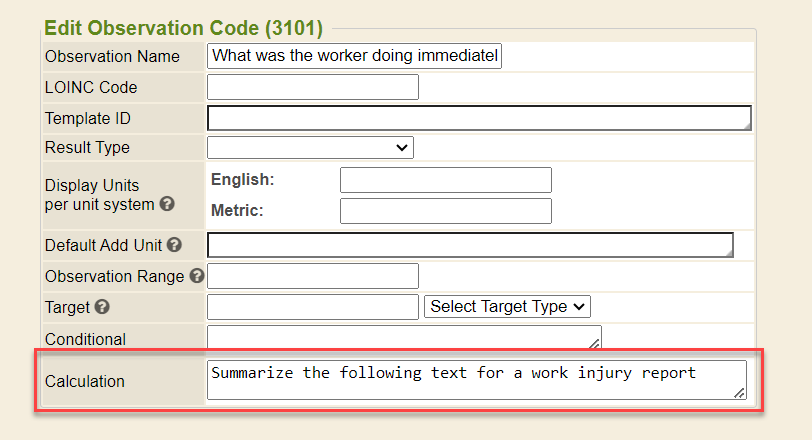Expand the Select Target Type dropdown
This screenshot has height=440, width=812.
pos(508,307)
